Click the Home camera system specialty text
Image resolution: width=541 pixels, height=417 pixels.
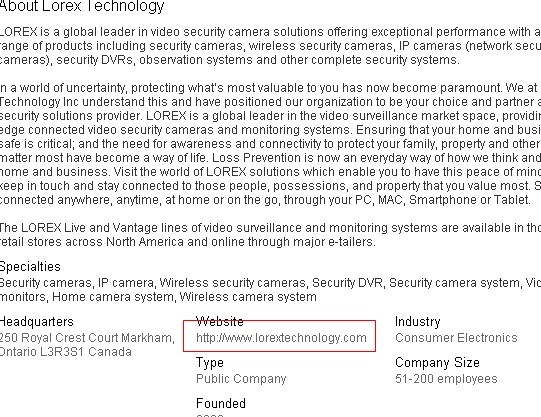[x=112, y=297]
